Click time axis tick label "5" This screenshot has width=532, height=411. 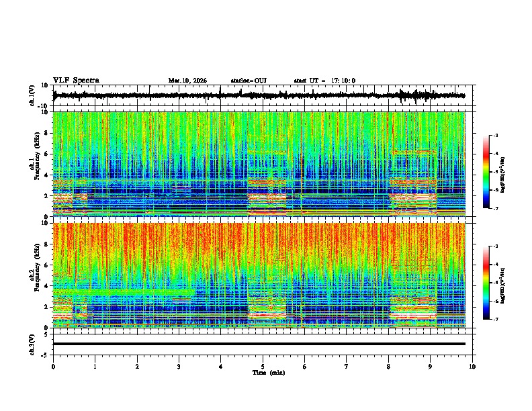[x=263, y=367]
